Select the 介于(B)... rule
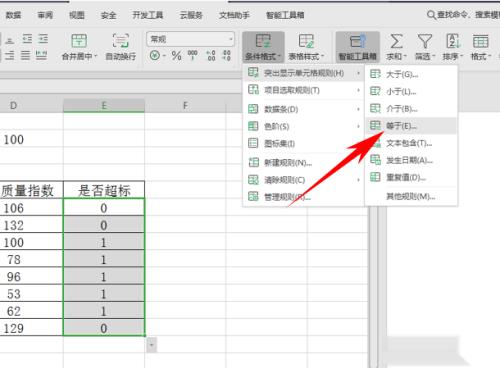500x368 pixels. coord(411,109)
